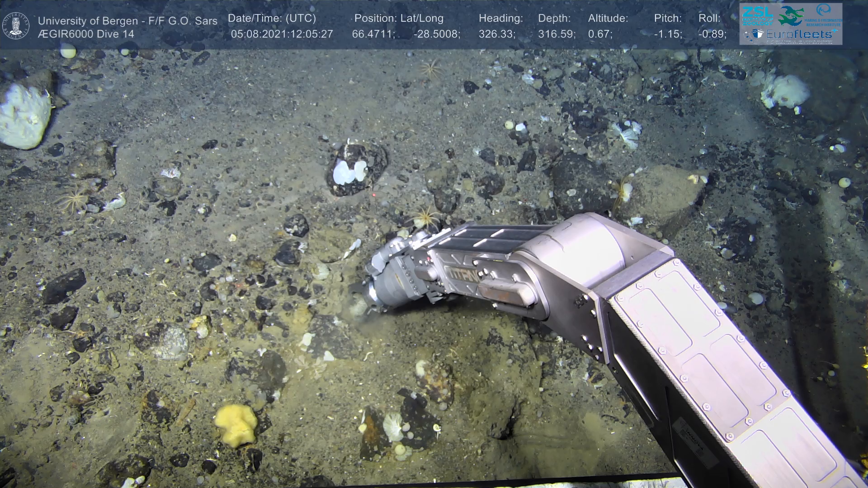Image resolution: width=868 pixels, height=488 pixels.
Task: Click the heading value 326.33
Action: pos(496,34)
